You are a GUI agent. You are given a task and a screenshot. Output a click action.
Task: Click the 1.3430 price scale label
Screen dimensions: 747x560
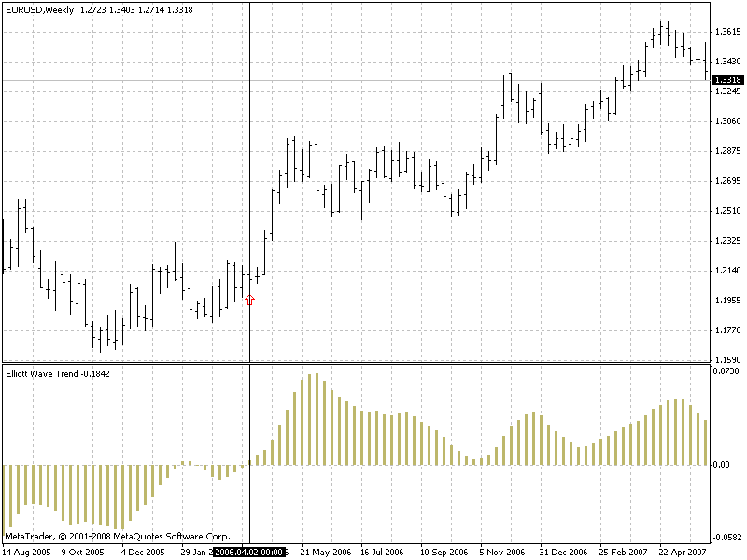[x=726, y=62]
